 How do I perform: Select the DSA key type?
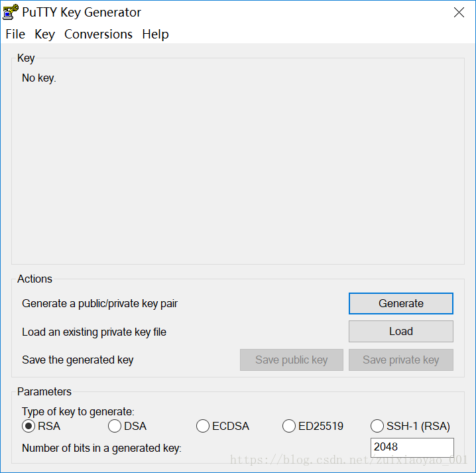point(127,426)
